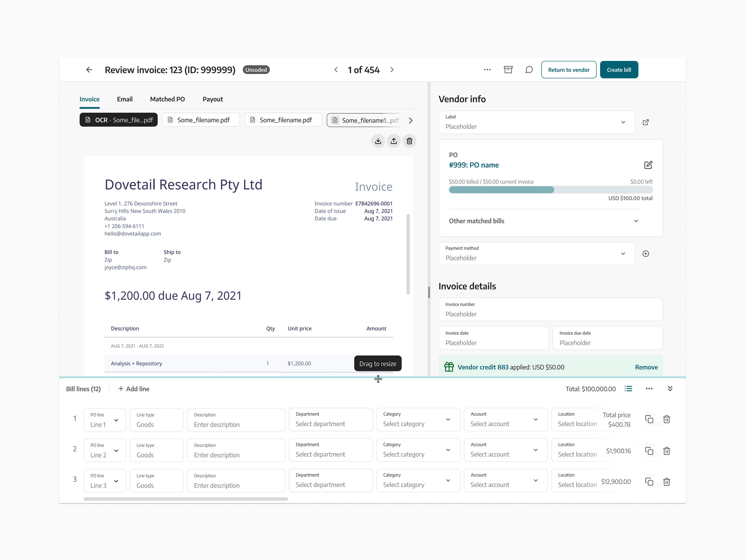
Task: Expand Other matched bills section
Action: pyautogui.click(x=544, y=221)
